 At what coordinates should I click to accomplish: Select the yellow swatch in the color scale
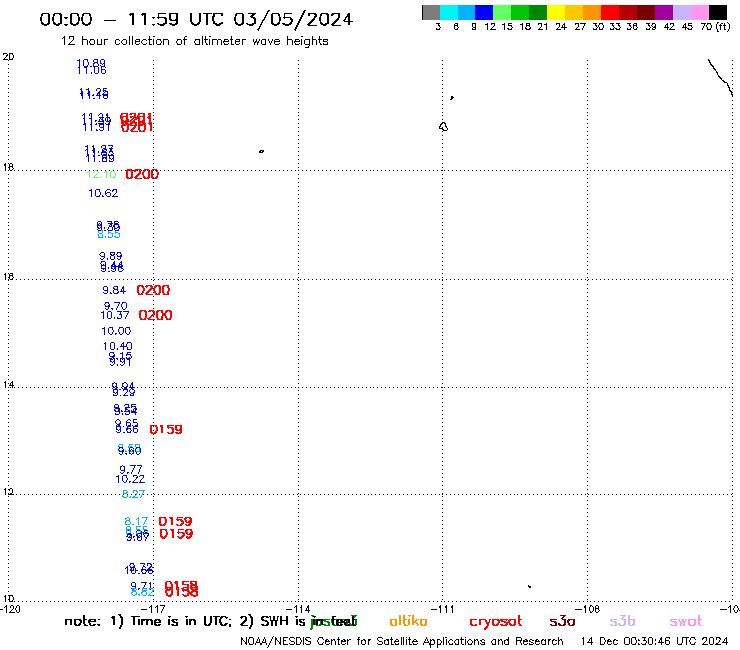[x=556, y=12]
